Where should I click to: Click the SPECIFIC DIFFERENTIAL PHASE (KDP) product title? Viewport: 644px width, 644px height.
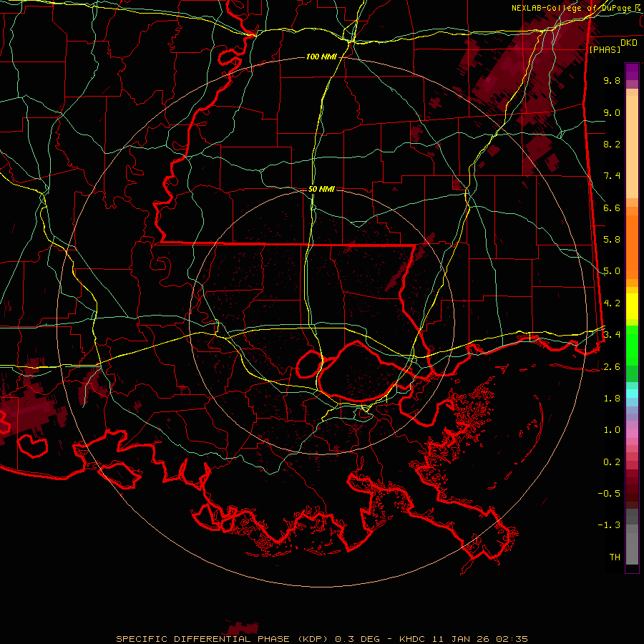point(223,639)
